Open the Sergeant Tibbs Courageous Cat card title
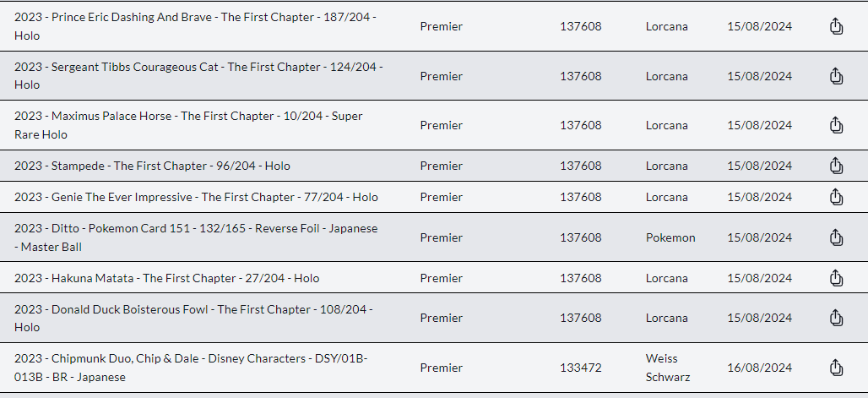The height and width of the screenshot is (398, 868). point(198,76)
